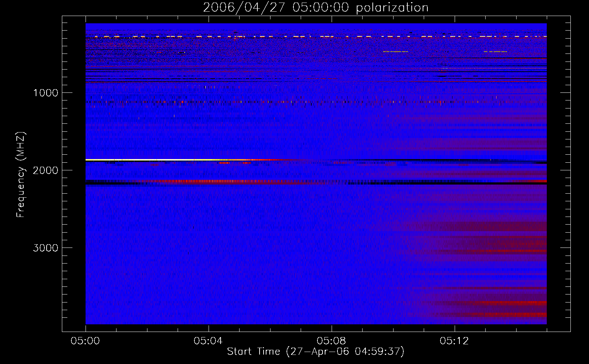Click the plot title '2006/04/27 05:00:00 polarization'
This screenshot has height=364, width=589.
(x=316, y=7)
